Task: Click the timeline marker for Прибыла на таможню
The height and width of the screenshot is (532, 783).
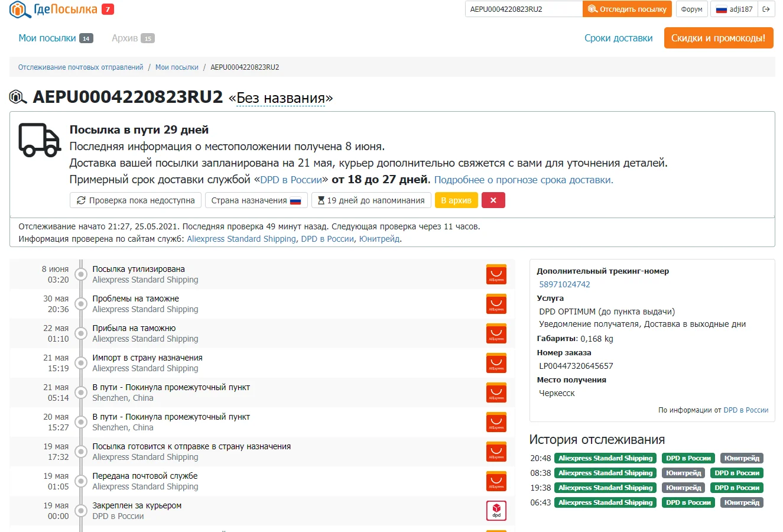Action: pos(81,333)
